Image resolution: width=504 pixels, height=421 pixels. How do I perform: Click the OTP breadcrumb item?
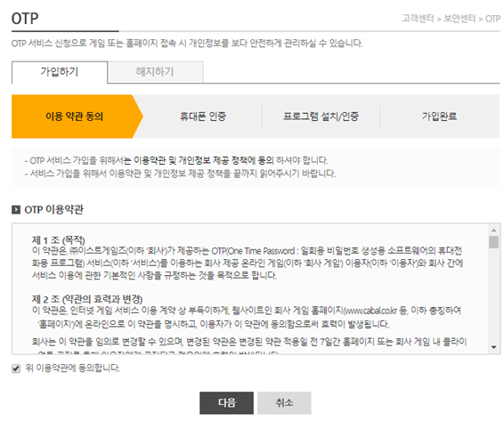point(492,19)
